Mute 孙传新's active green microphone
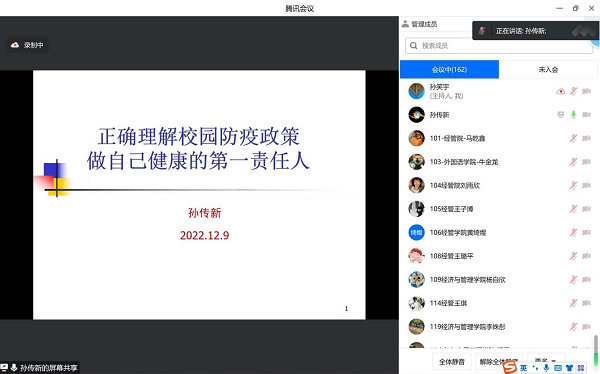600x374 pixels. [x=573, y=115]
